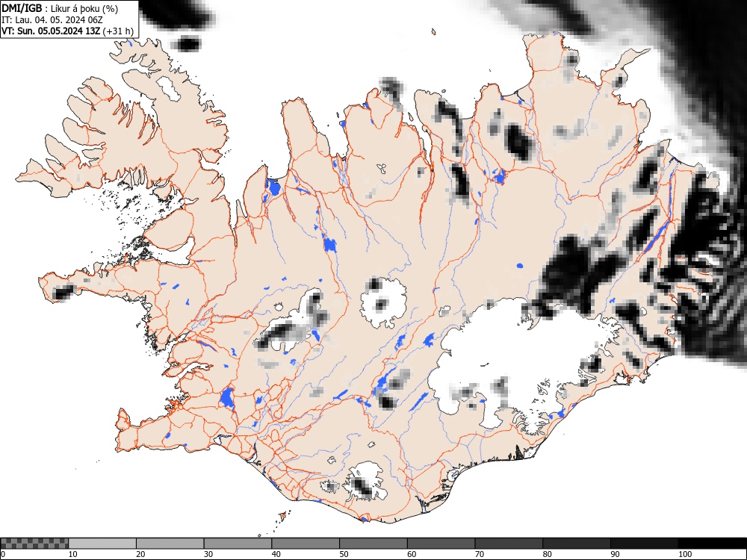Click the 60–70 legend swatch
This screenshot has width=747, height=560.
(441, 544)
